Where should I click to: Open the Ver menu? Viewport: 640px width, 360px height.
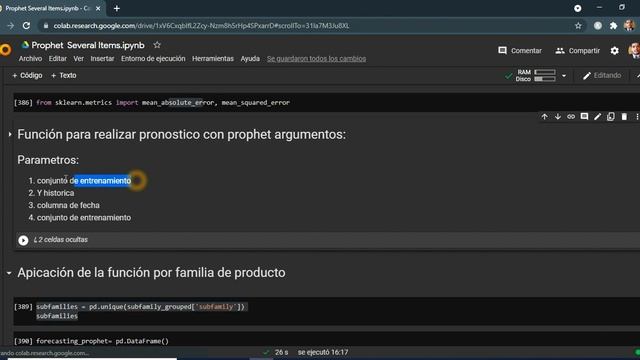78,59
